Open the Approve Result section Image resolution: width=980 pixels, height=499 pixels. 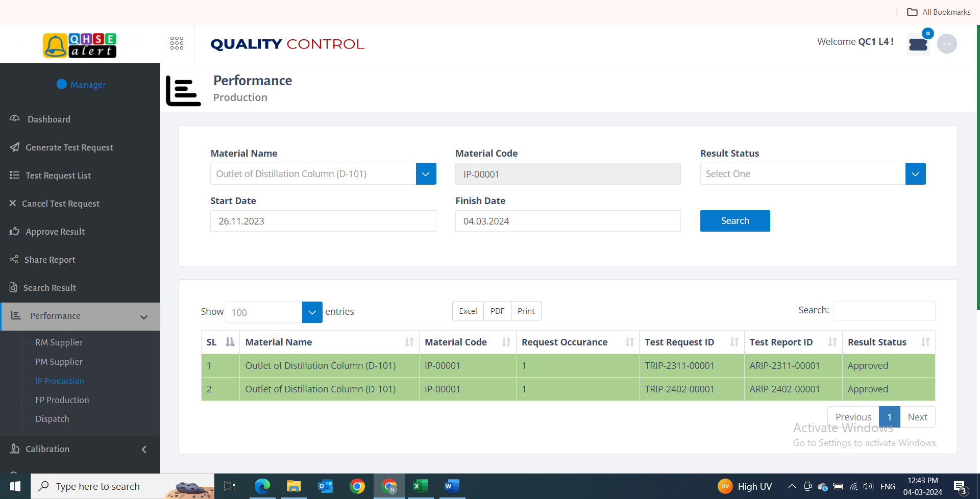point(55,231)
